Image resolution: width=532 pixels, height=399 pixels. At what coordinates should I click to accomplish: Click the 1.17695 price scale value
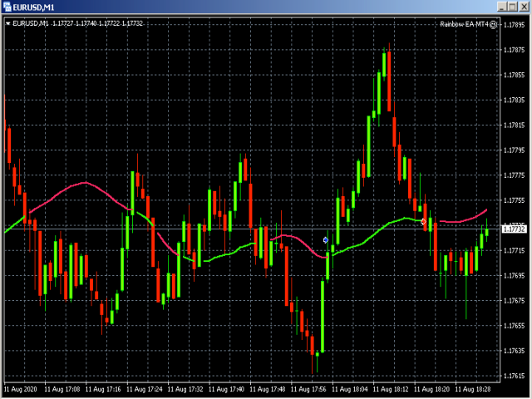click(514, 275)
